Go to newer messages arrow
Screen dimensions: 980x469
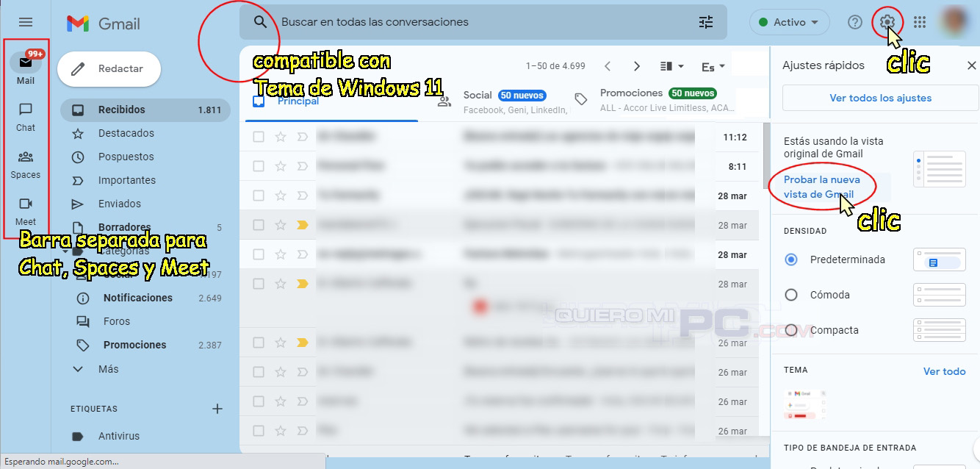point(608,66)
